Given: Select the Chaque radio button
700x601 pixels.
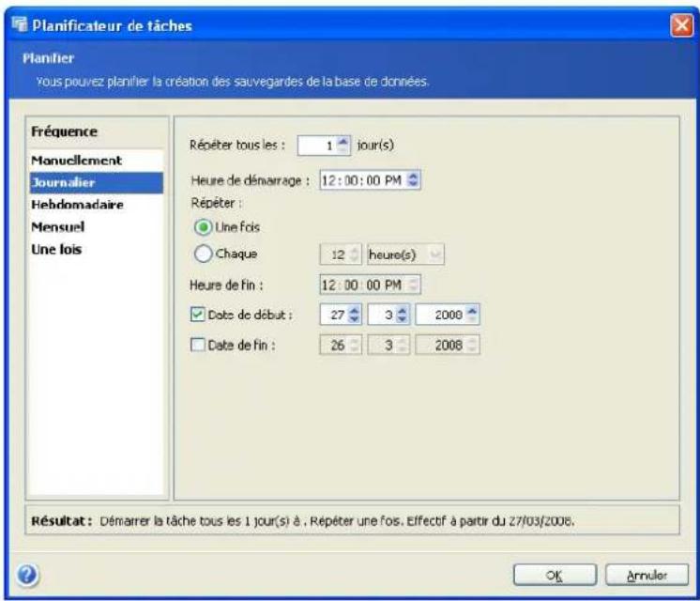Looking at the screenshot, I should click(x=203, y=254).
